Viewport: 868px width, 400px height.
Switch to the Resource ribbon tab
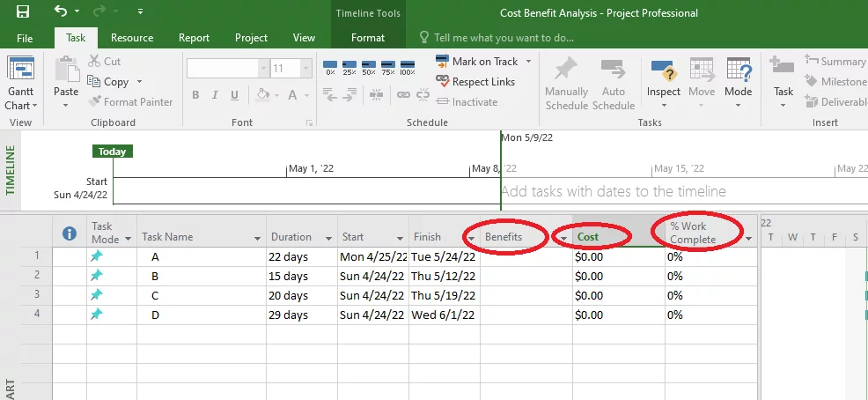click(x=132, y=38)
